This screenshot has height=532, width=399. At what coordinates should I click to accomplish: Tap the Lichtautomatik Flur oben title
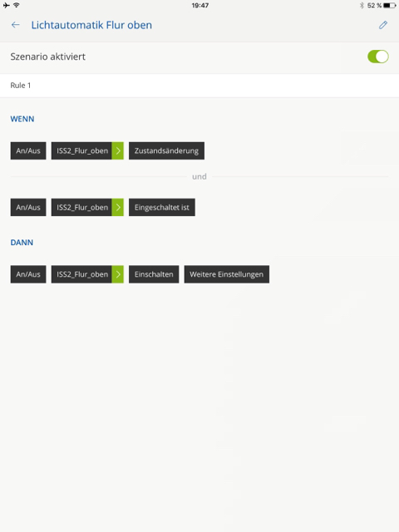pos(91,25)
